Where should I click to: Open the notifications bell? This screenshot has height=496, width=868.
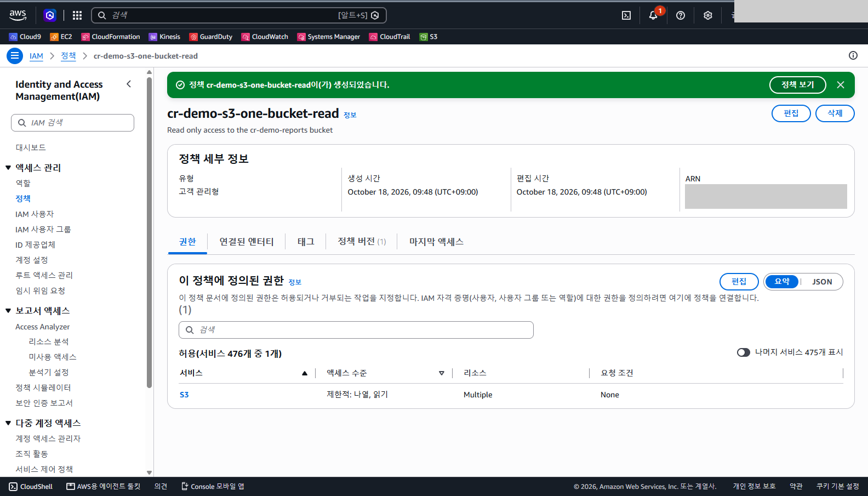coord(653,15)
